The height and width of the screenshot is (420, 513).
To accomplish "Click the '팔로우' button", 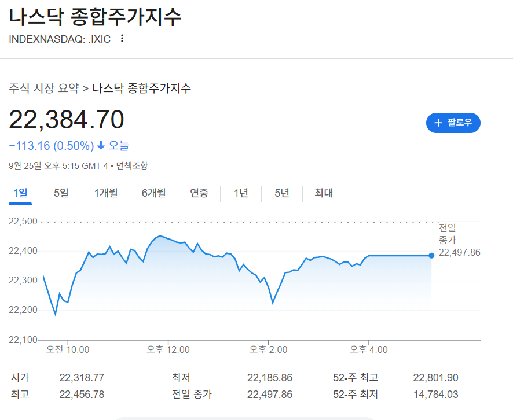I will click(453, 123).
